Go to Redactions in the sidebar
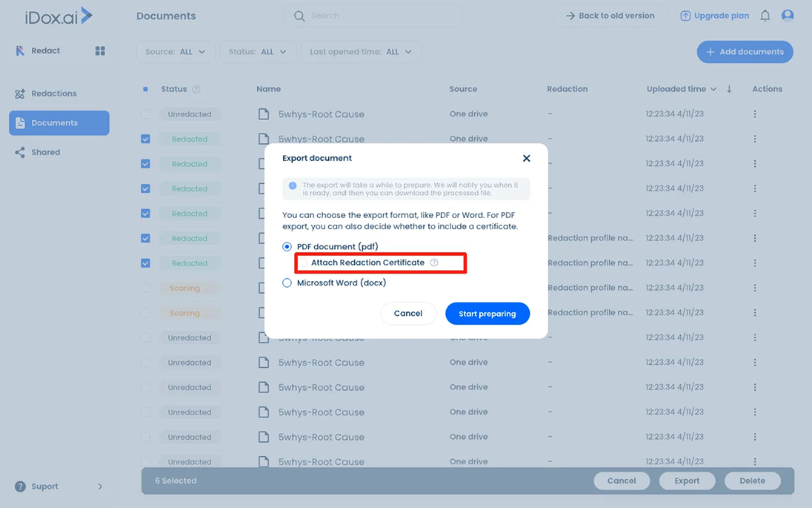 (53, 93)
